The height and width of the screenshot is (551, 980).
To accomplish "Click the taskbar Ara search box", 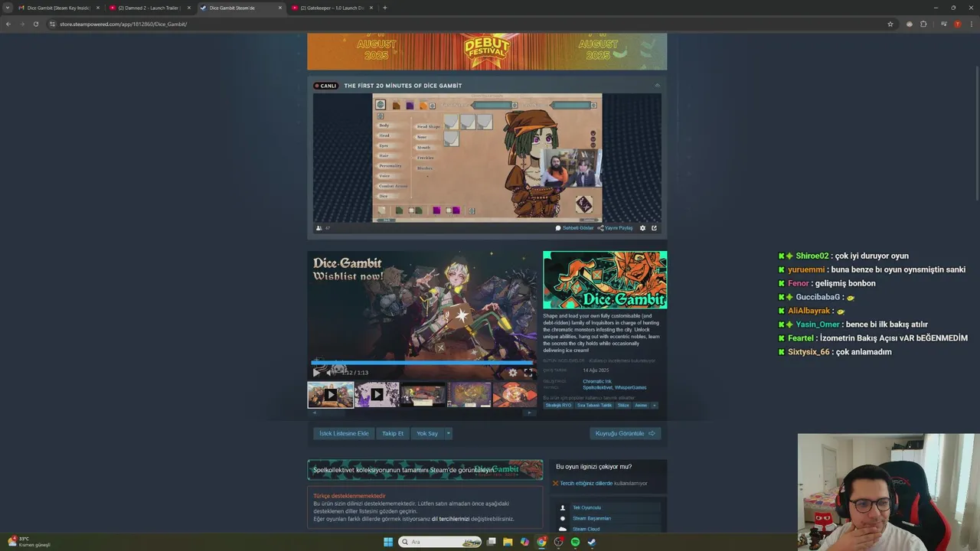I will pos(440,542).
